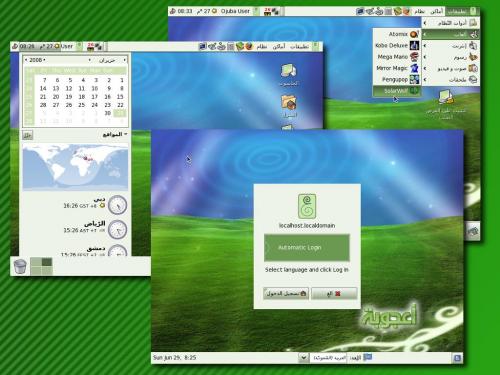Click the green login button (تسجيل الدخول)
This screenshot has width=500, height=375.
point(286,294)
